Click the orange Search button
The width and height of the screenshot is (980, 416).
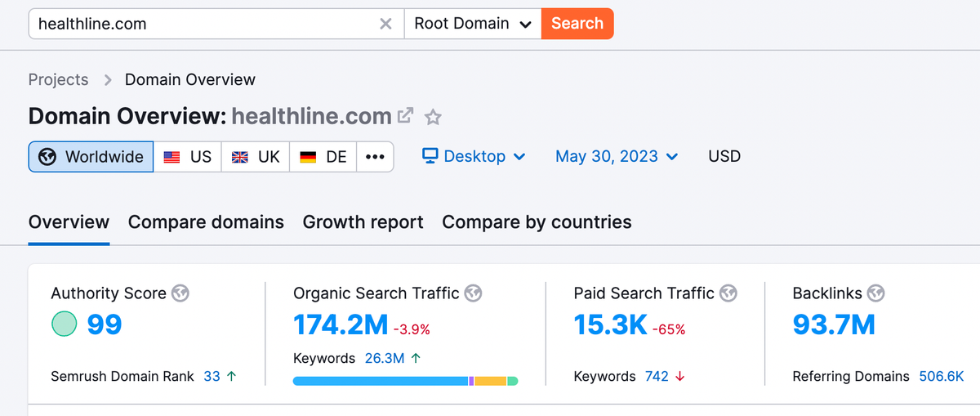(577, 24)
